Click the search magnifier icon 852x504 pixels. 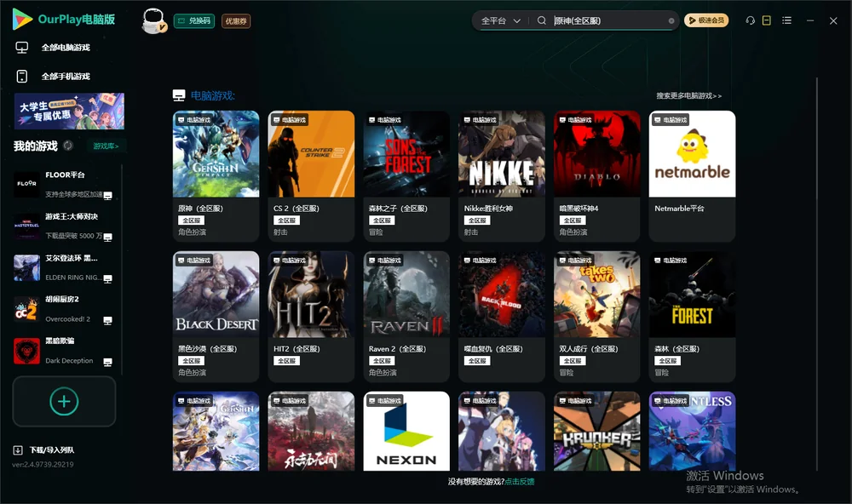click(x=542, y=20)
